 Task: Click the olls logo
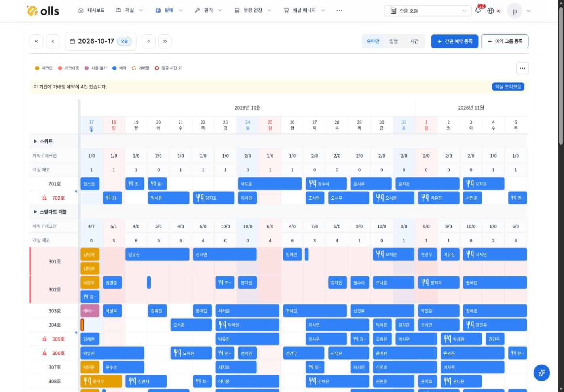pyautogui.click(x=43, y=11)
